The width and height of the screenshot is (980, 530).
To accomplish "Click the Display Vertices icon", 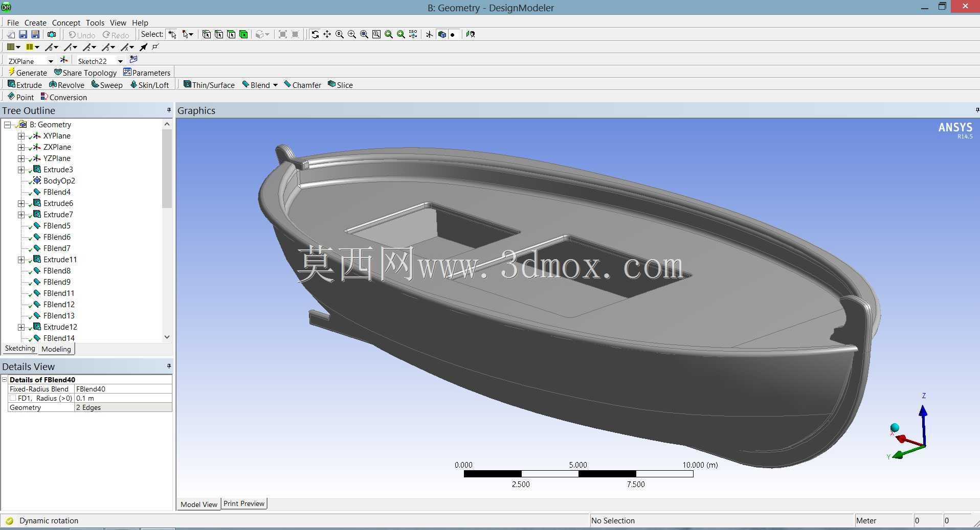I will 155,47.
